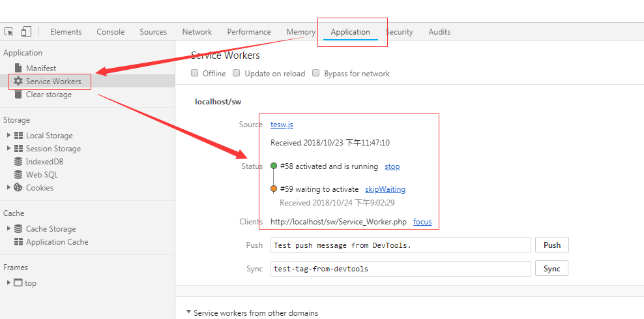Click the IndexedDB database icon
Viewport: 644px width, 319px height.
(x=18, y=162)
